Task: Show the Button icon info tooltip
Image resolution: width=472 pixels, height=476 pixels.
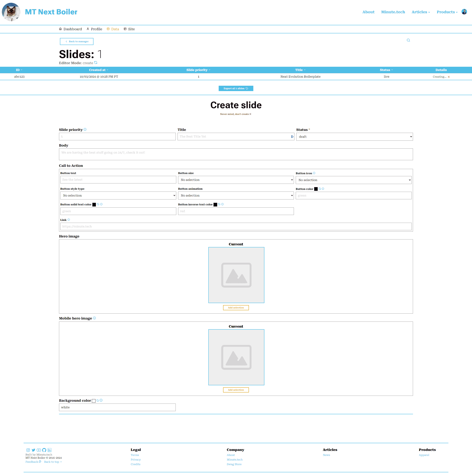Action: 314,173
